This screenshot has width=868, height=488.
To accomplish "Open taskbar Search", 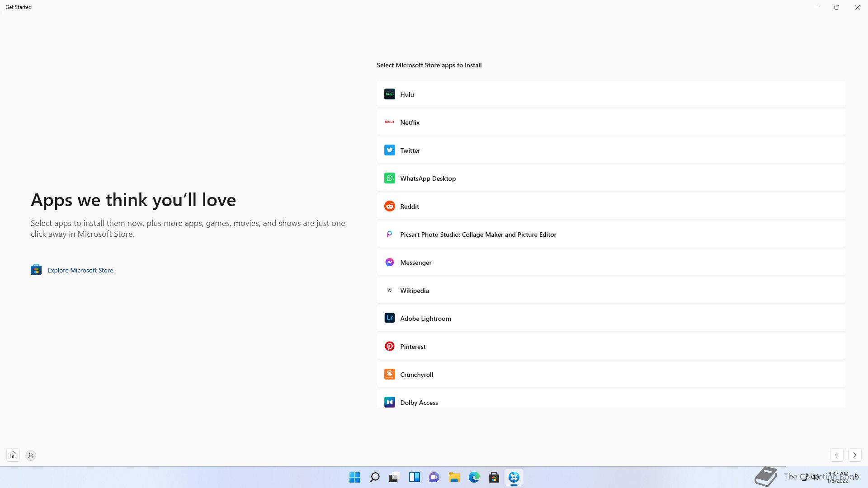I will pyautogui.click(x=374, y=477).
